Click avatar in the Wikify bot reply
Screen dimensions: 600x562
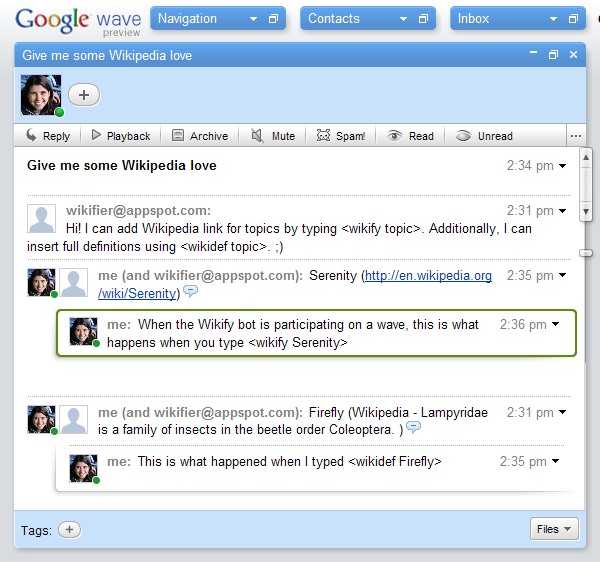83,331
